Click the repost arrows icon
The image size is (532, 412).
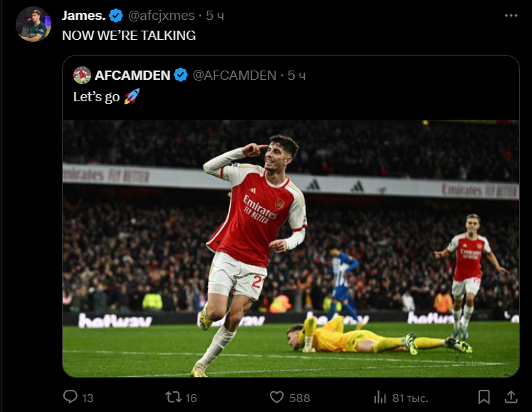click(173, 397)
